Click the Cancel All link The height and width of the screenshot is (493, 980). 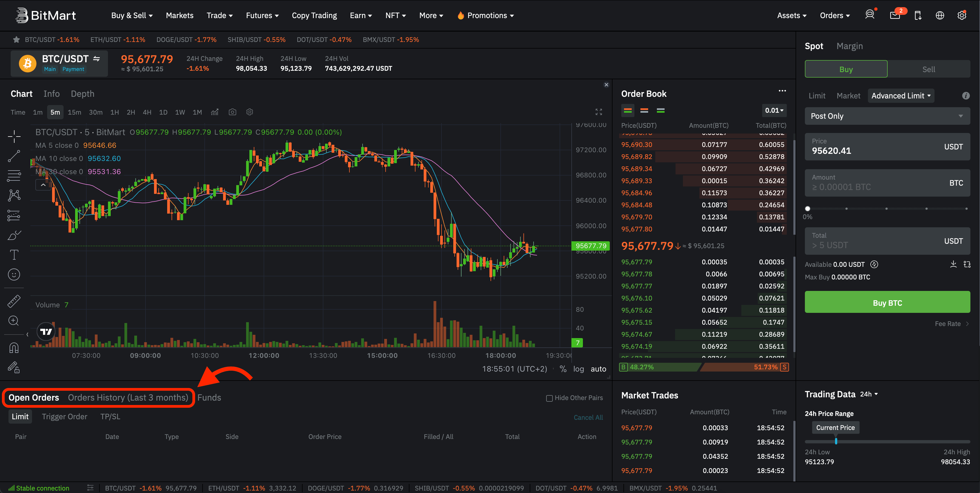pyautogui.click(x=588, y=417)
